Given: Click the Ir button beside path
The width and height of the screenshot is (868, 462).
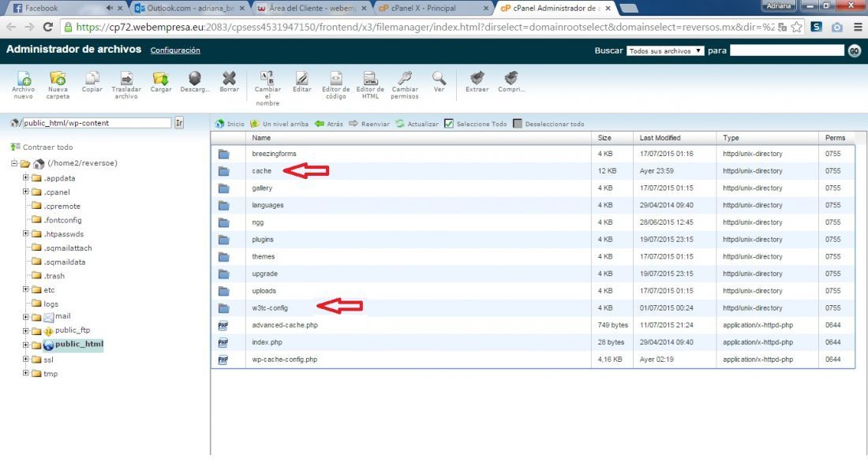Looking at the screenshot, I should pyautogui.click(x=179, y=123).
